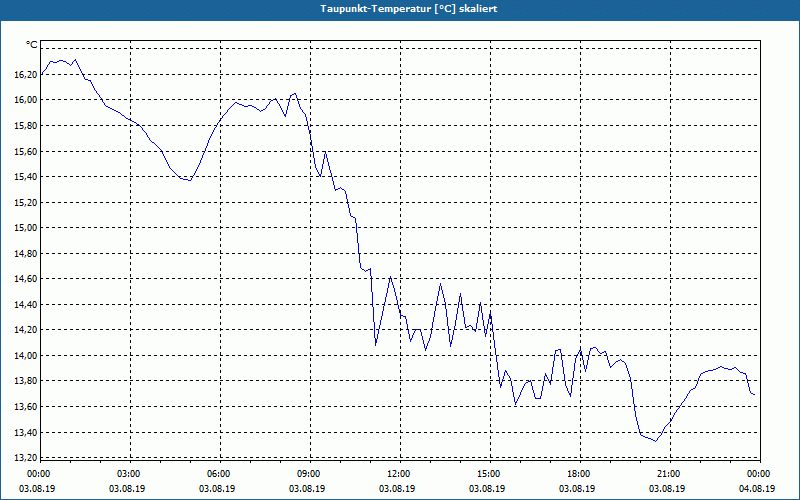
Task: Click the 00:00 label above date 04.08.19
Action: 757,474
